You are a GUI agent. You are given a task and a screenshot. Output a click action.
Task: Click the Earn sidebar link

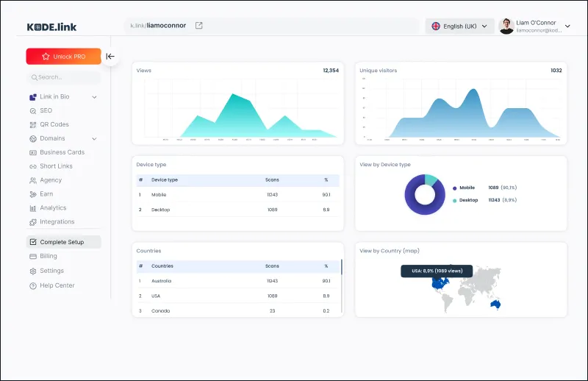tap(47, 194)
